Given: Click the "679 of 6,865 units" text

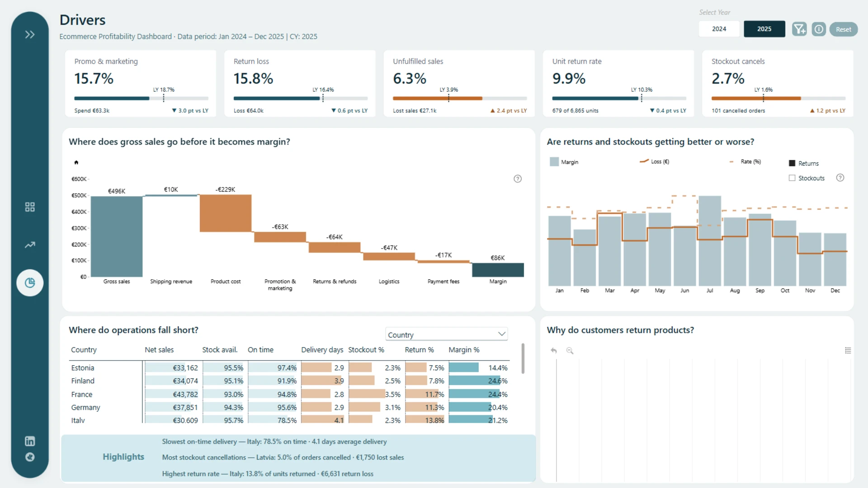Looking at the screenshot, I should coord(575,111).
